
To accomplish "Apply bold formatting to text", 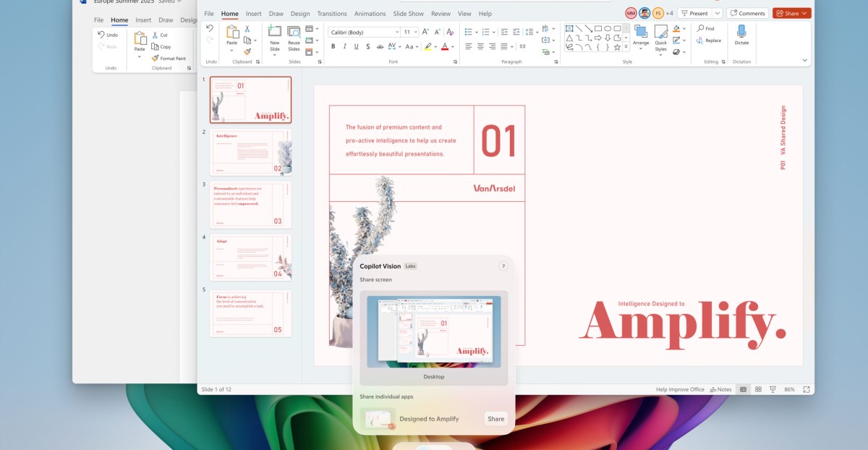I will 333,46.
